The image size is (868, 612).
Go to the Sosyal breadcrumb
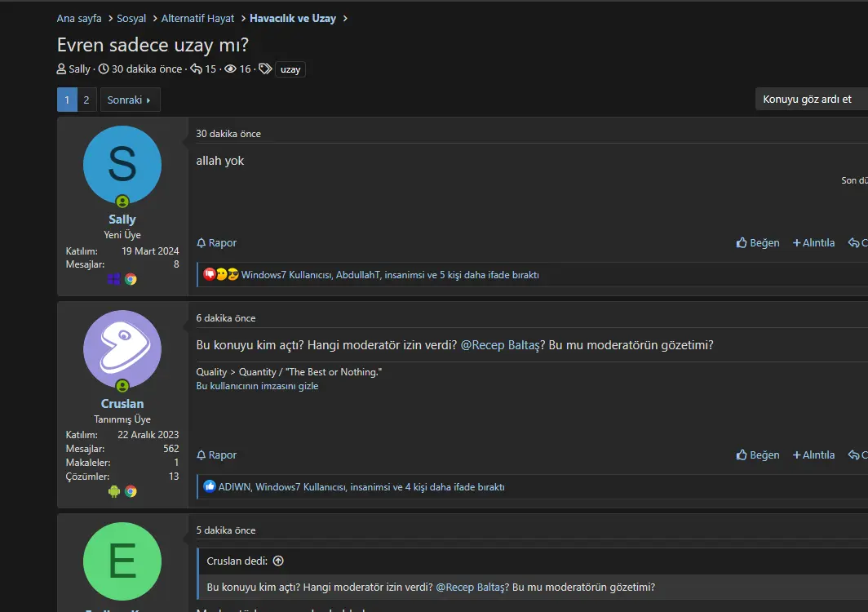point(131,18)
